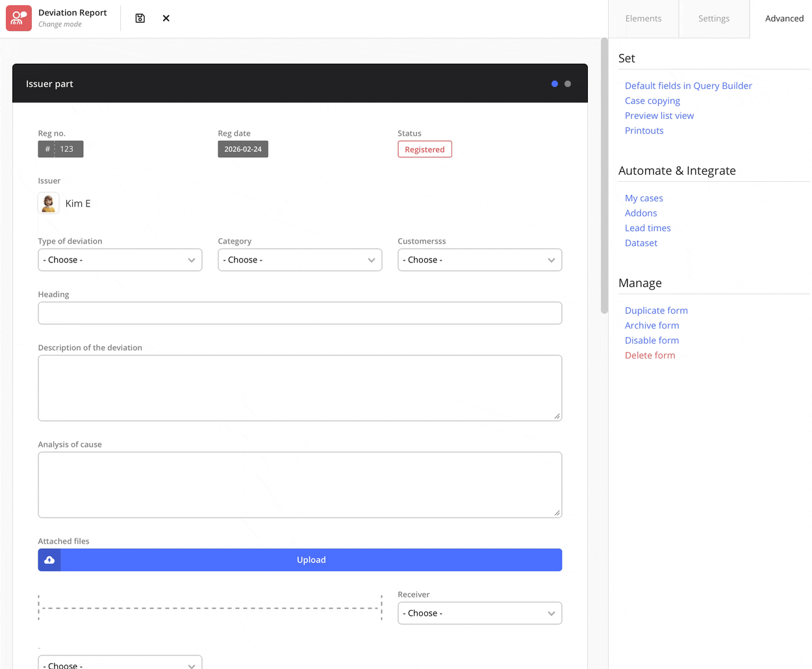Open the Type of deviation dropdown
Image resolution: width=812 pixels, height=669 pixels.
120,260
